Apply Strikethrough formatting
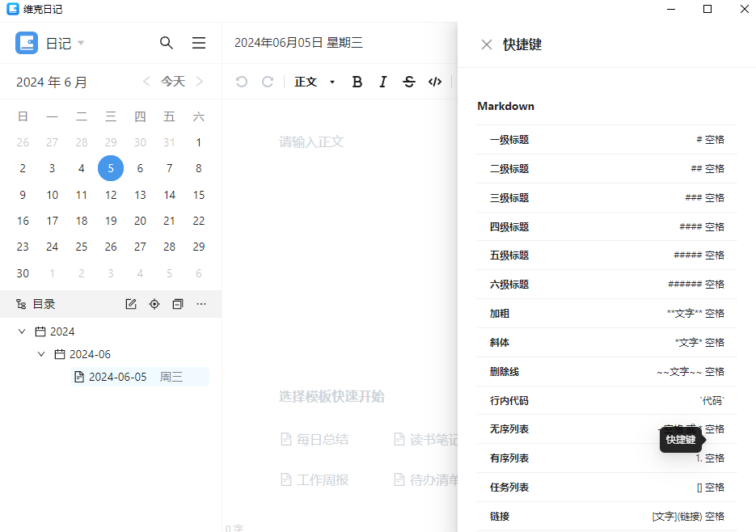756x532 pixels. click(408, 82)
